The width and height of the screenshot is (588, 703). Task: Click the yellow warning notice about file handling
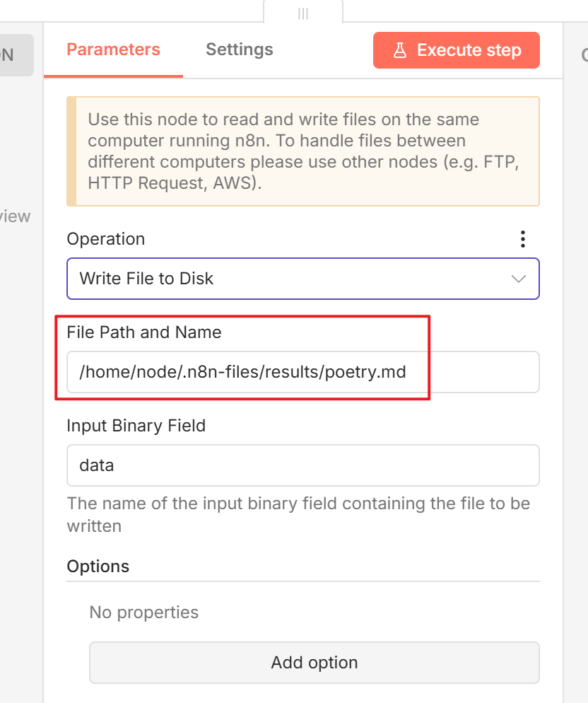pos(303,151)
